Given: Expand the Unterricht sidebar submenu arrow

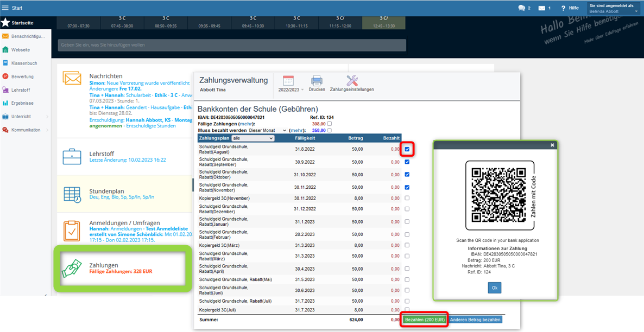Looking at the screenshot, I should coord(47,117).
